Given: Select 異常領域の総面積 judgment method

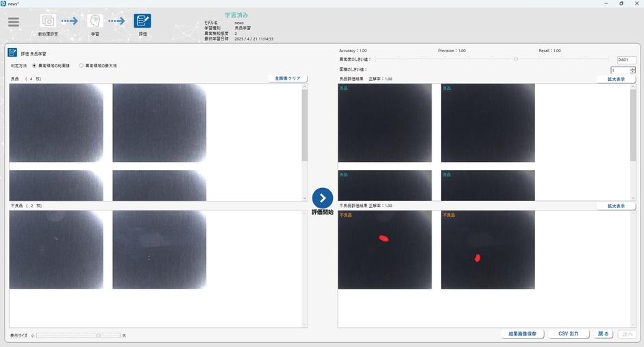Looking at the screenshot, I should (x=34, y=66).
